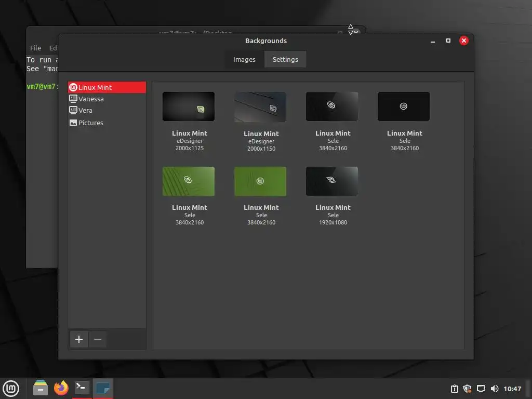The width and height of the screenshot is (532, 399).
Task: Choose the eDesigner 2000x1125 wallpaper
Action: pos(189,107)
